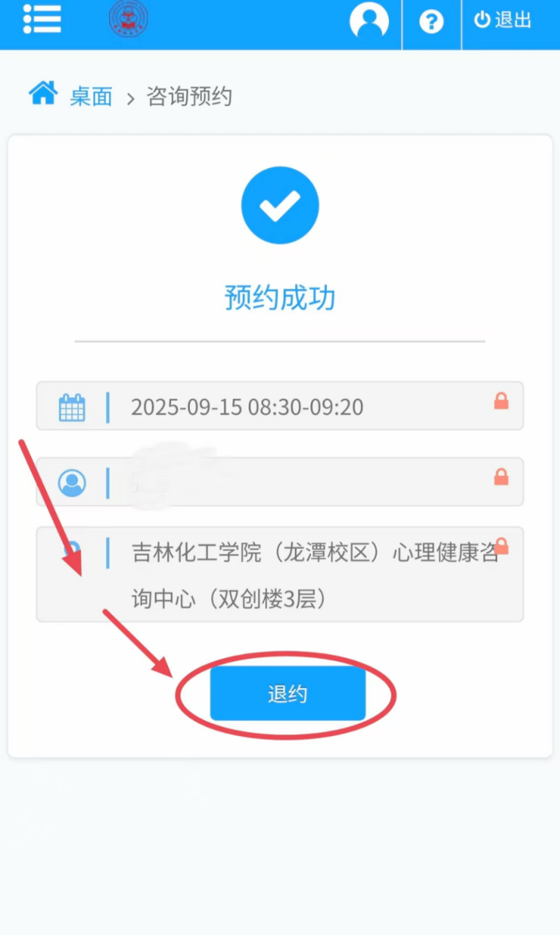This screenshot has height=935, width=560.
Task: Click the blue checkmark success icon
Action: click(280, 205)
